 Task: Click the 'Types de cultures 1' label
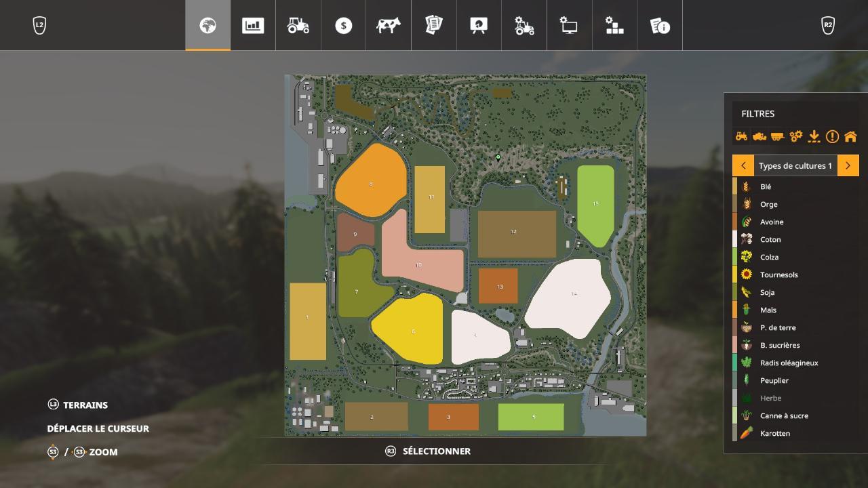(795, 165)
